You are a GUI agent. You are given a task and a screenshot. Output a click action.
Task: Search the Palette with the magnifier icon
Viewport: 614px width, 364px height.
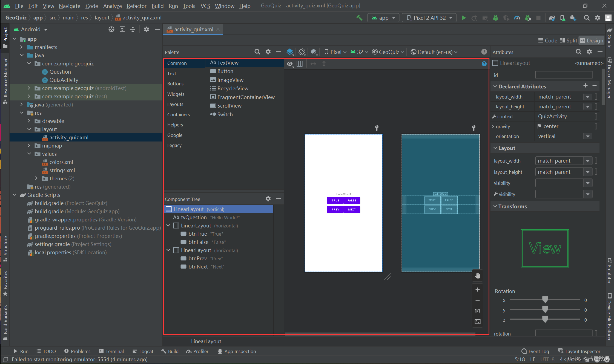tap(257, 52)
